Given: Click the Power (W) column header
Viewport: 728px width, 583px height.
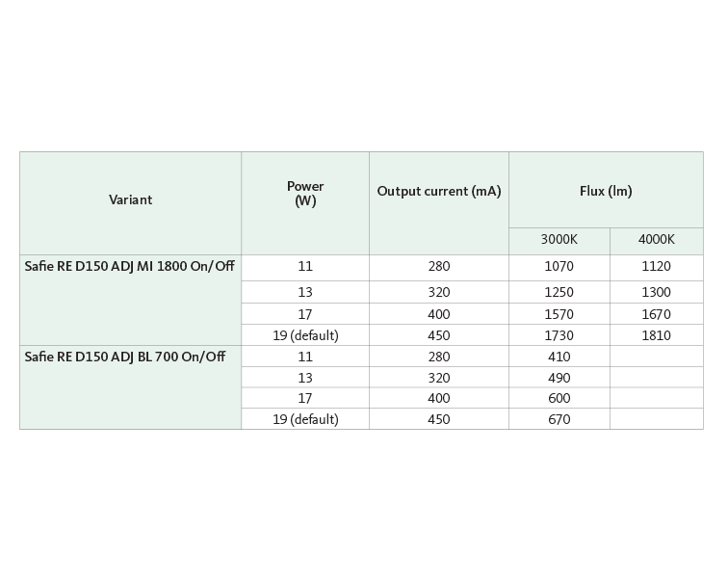Looking at the screenshot, I should 305,194.
